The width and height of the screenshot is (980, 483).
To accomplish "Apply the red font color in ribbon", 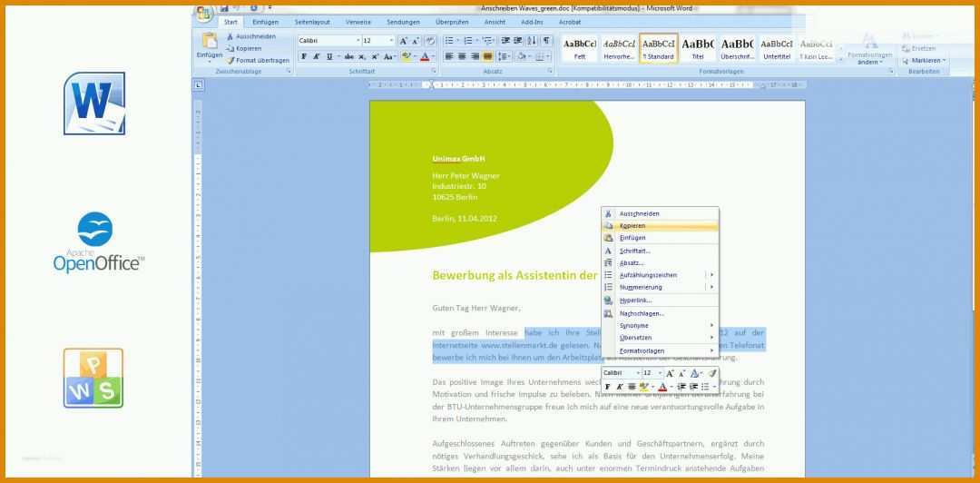I will [425, 56].
